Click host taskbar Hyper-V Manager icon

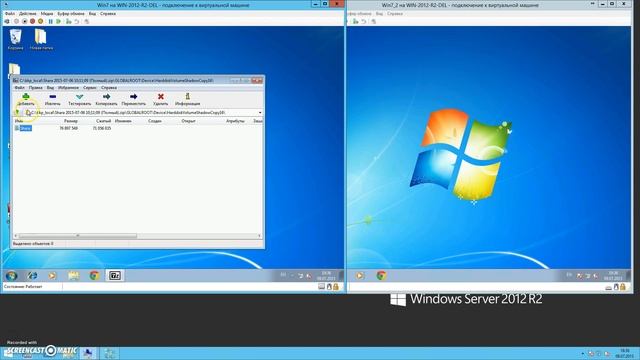(x=87, y=353)
